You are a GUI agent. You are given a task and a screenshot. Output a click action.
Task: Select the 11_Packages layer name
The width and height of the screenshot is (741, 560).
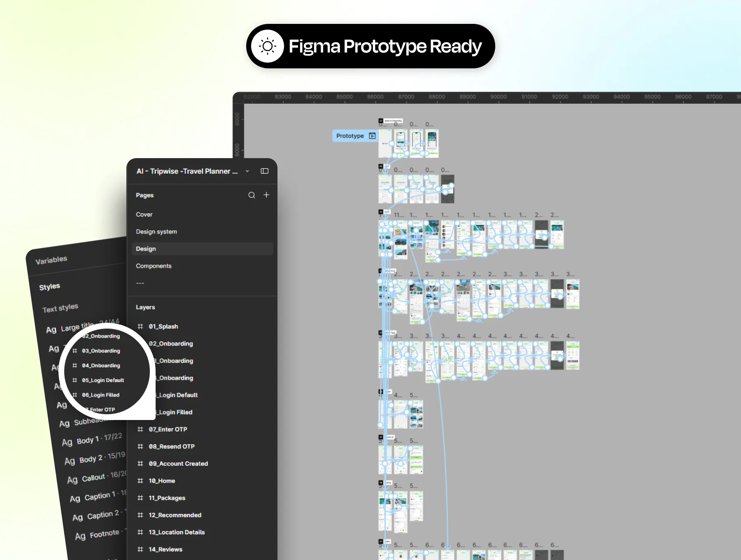point(167,498)
